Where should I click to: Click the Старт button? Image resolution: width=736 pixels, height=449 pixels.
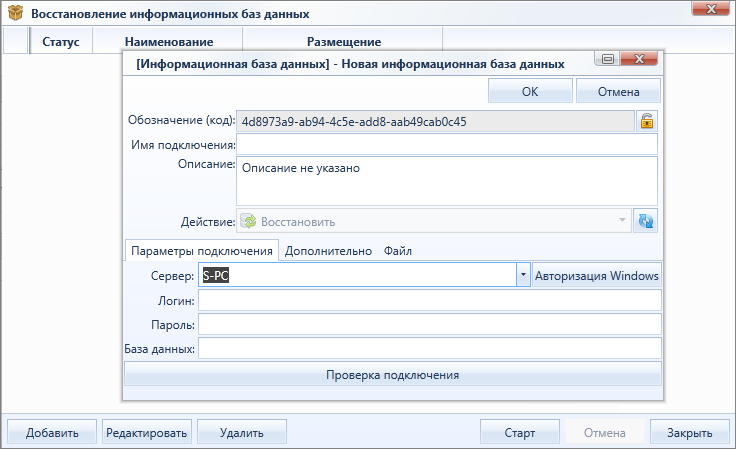click(520, 432)
